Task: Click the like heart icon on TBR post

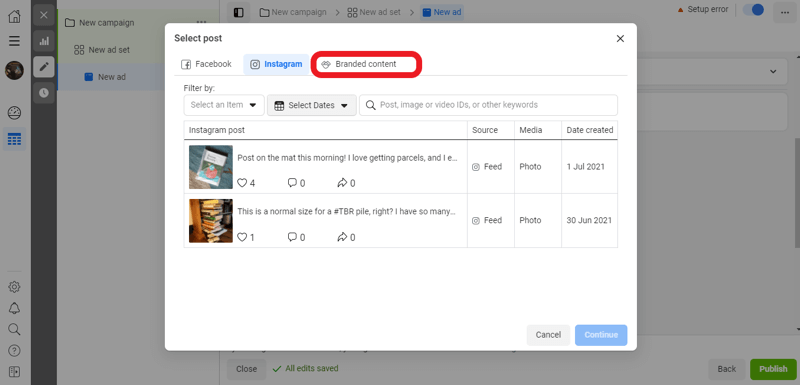Action: 242,237
